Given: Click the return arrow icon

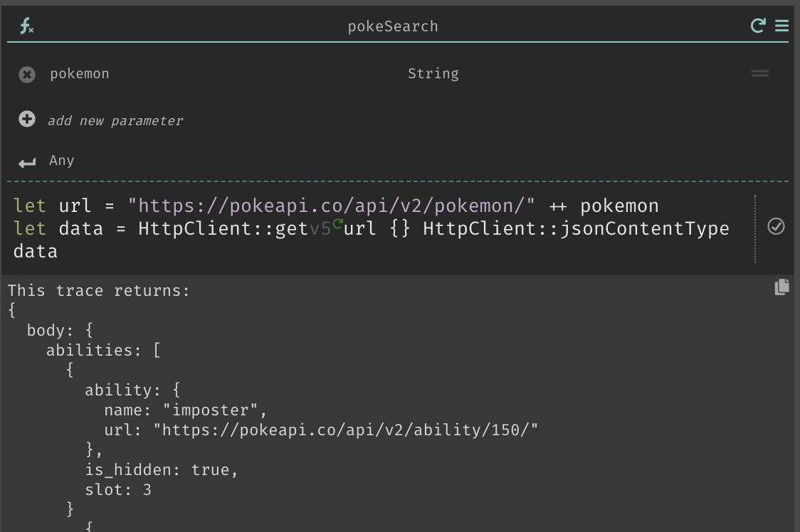Looking at the screenshot, I should coord(27,163).
